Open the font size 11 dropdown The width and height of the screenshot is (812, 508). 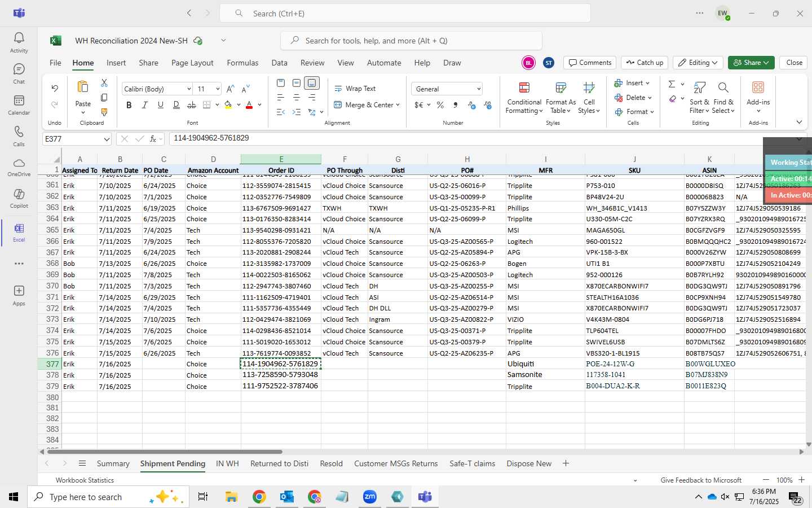217,89
